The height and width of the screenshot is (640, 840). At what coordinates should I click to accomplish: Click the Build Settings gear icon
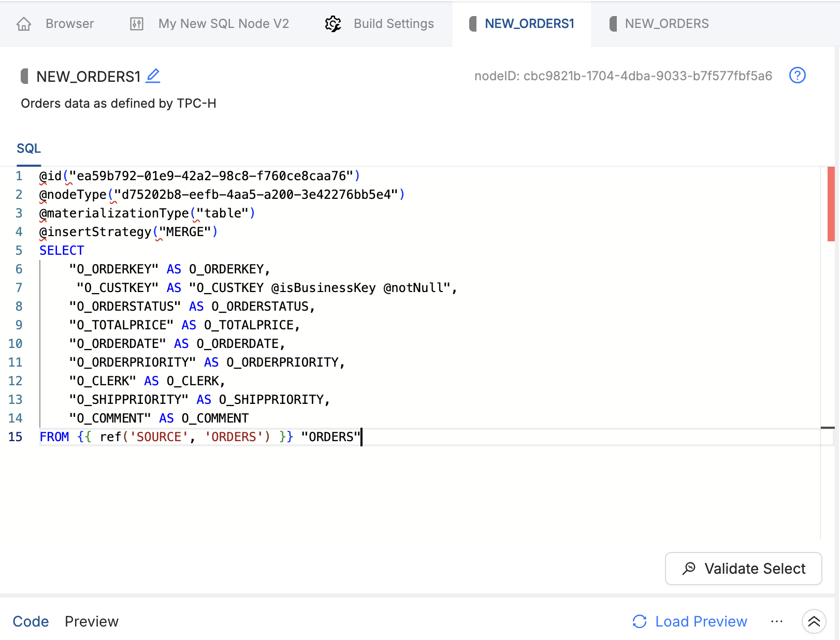(333, 24)
